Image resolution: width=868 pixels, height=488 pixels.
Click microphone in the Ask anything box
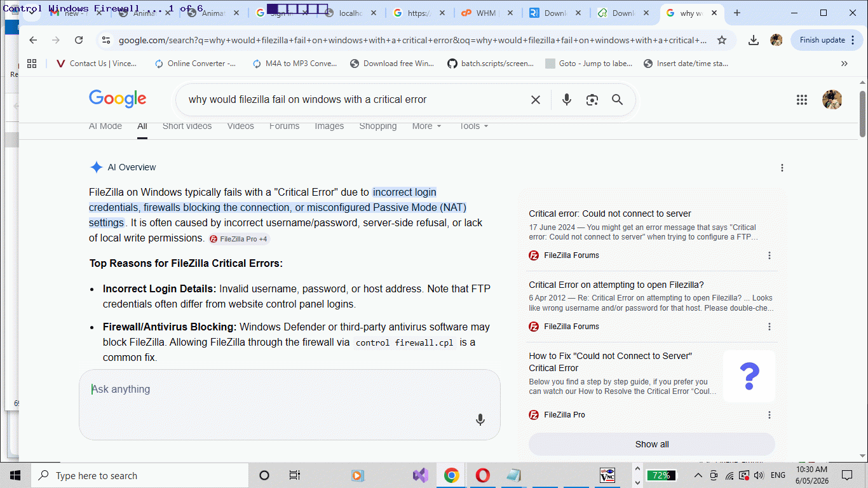[480, 419]
